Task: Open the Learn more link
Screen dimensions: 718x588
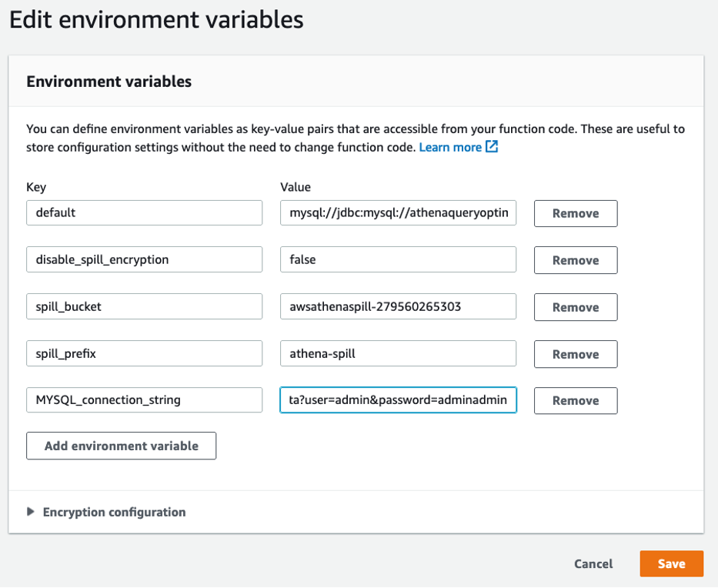Action: pos(450,147)
